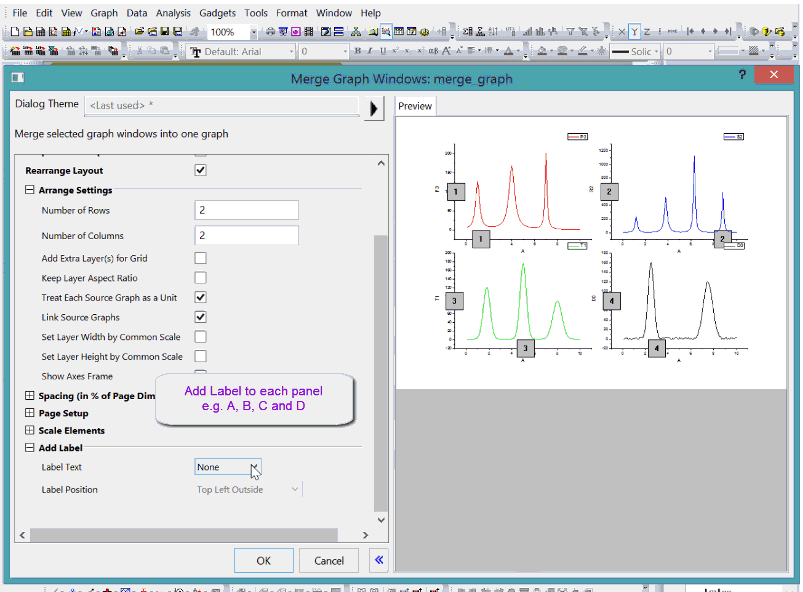Click the Underline formatting icon
Viewport: 803px width, 592px height.
pos(383,51)
